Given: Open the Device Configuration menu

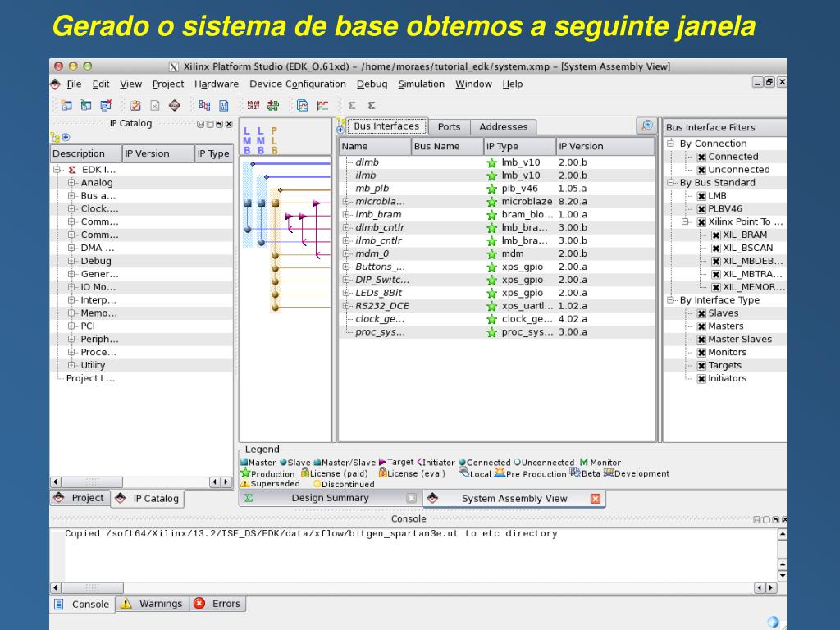Looking at the screenshot, I should pos(297,84).
